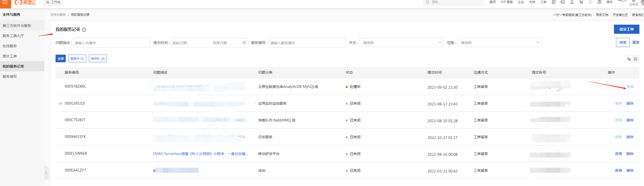Open the help question-mark icon
Viewport: 644px width, 186px height.
[599, 2]
